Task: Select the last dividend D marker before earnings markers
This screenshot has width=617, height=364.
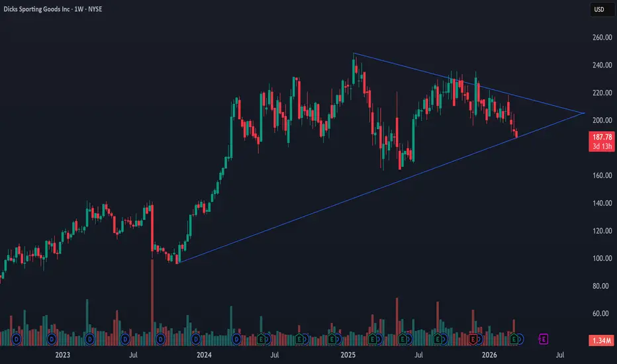Action: pyautogui.click(x=236, y=339)
